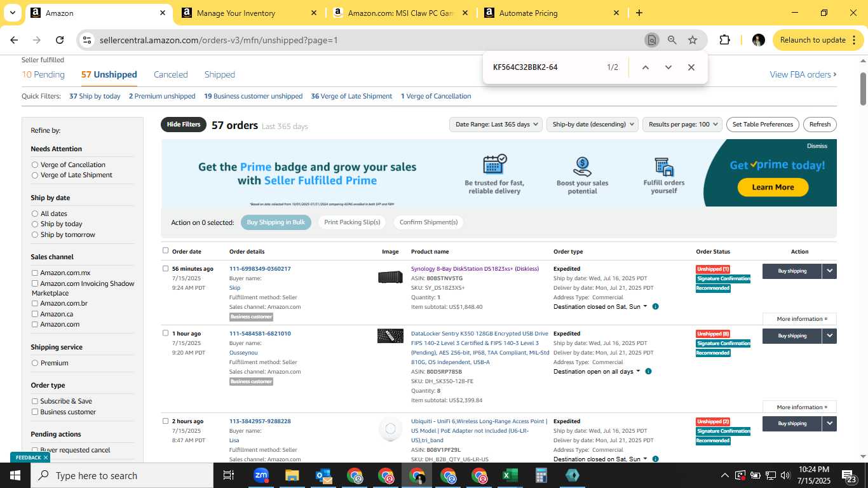
Task: Expand Destination open on all days
Action: pos(597,372)
